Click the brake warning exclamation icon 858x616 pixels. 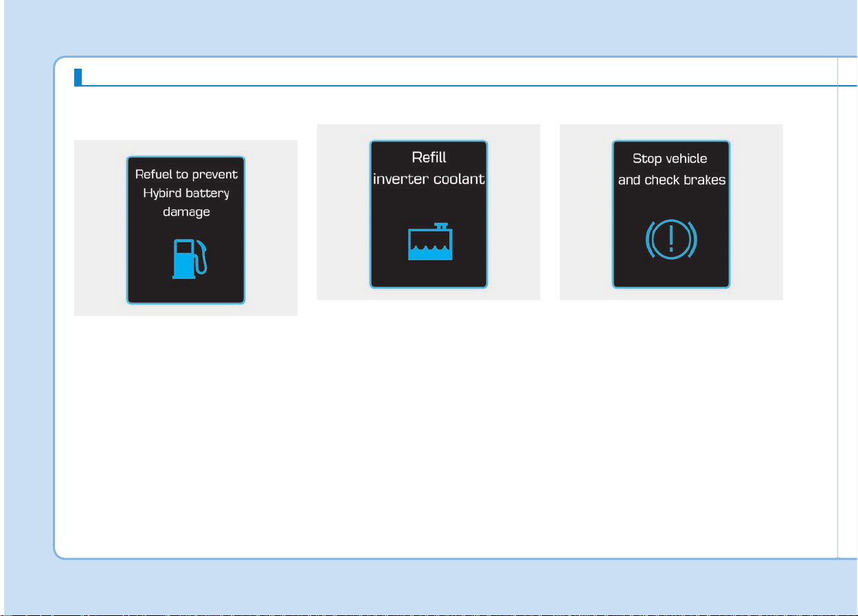point(671,240)
